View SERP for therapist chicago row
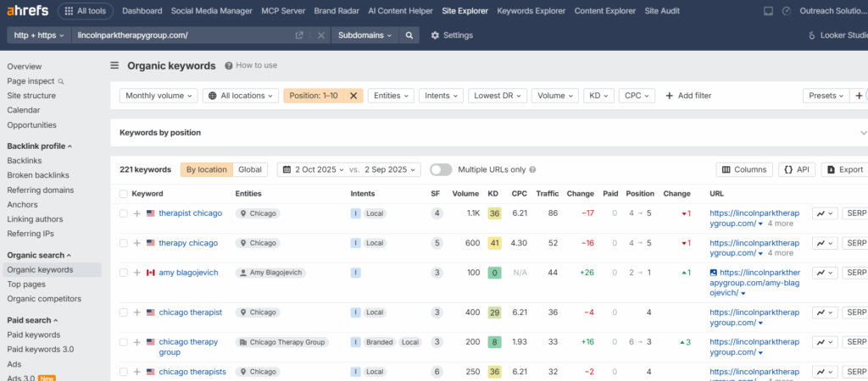Image resolution: width=868 pixels, height=381 pixels. 855,213
